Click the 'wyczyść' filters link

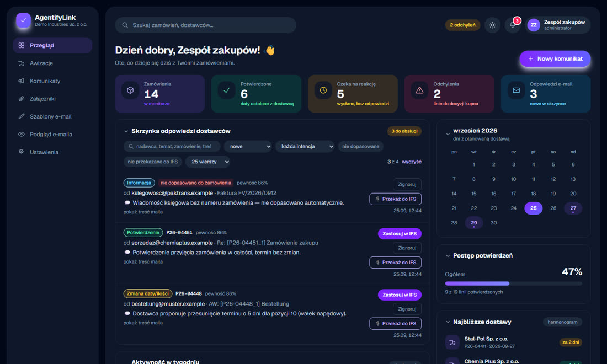tap(412, 162)
